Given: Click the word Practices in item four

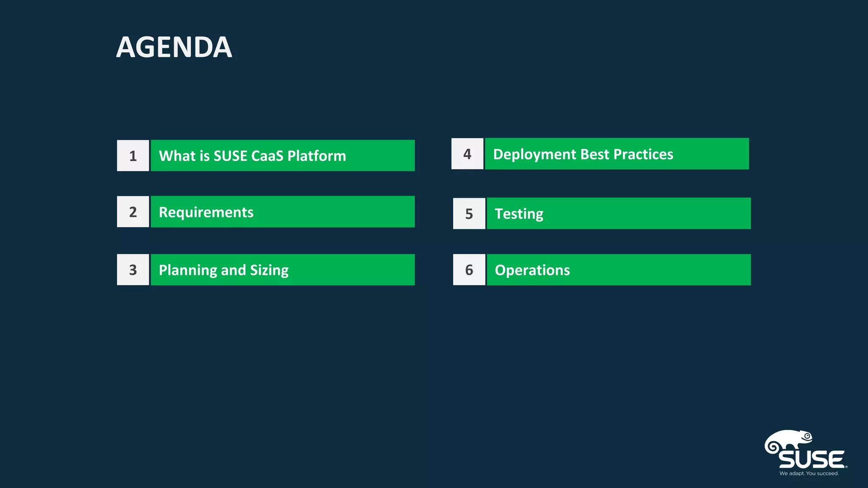Looking at the screenshot, I should (643, 154).
